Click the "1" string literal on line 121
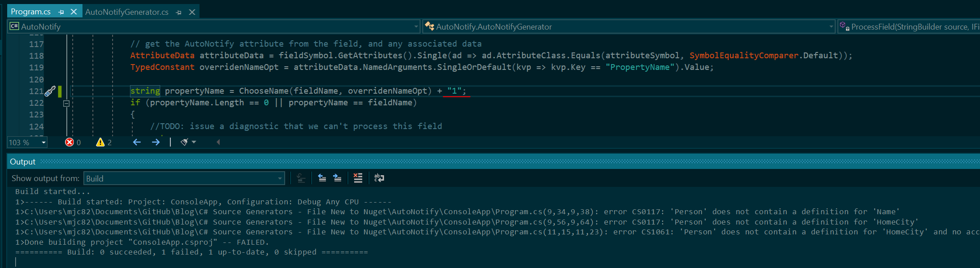Screen dimensions: 980x268 [x=454, y=91]
